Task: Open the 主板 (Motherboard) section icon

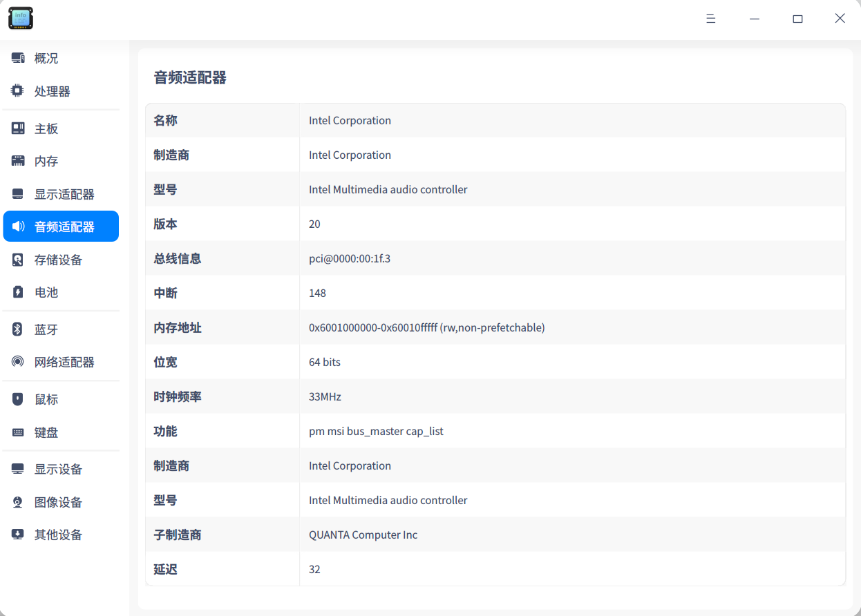Action: click(17, 128)
